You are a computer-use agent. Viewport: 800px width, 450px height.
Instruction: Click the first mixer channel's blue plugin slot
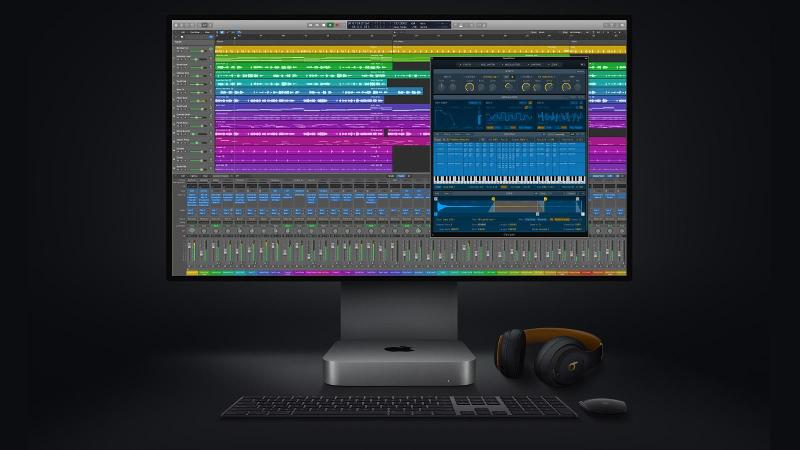pyautogui.click(x=190, y=199)
